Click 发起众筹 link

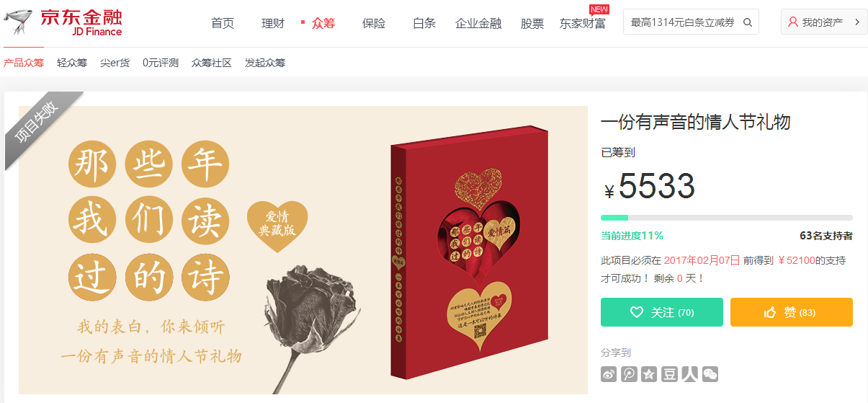[265, 63]
